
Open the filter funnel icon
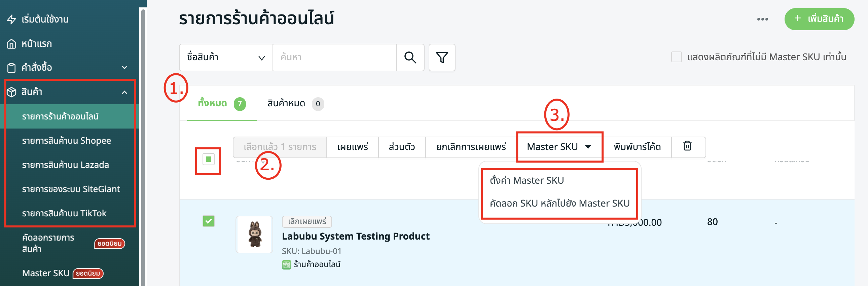441,57
